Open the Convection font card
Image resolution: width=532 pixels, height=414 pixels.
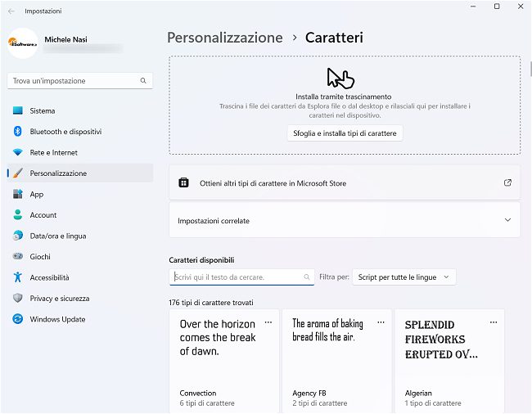click(224, 361)
